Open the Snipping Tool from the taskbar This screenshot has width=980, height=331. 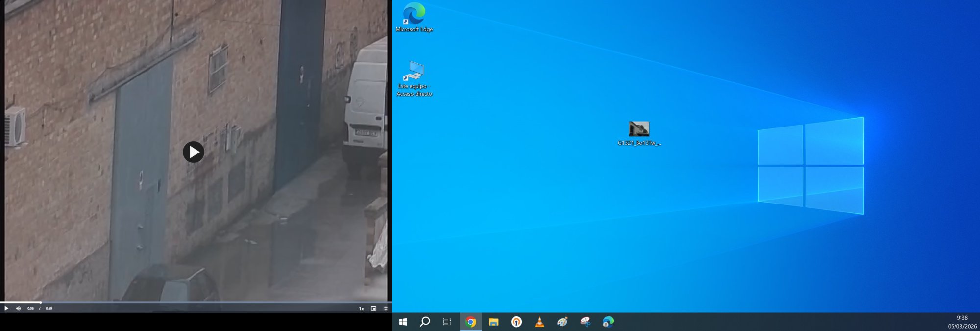(x=586, y=322)
